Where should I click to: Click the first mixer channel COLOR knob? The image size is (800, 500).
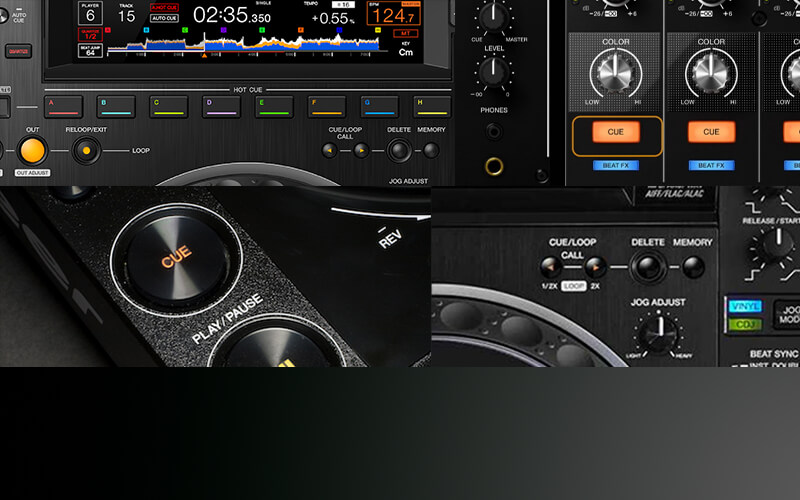point(615,73)
